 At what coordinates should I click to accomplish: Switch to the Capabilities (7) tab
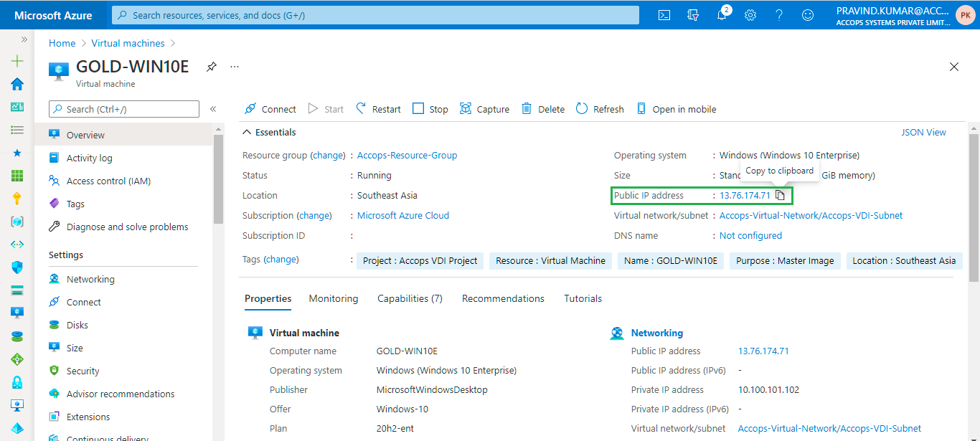[x=410, y=298]
